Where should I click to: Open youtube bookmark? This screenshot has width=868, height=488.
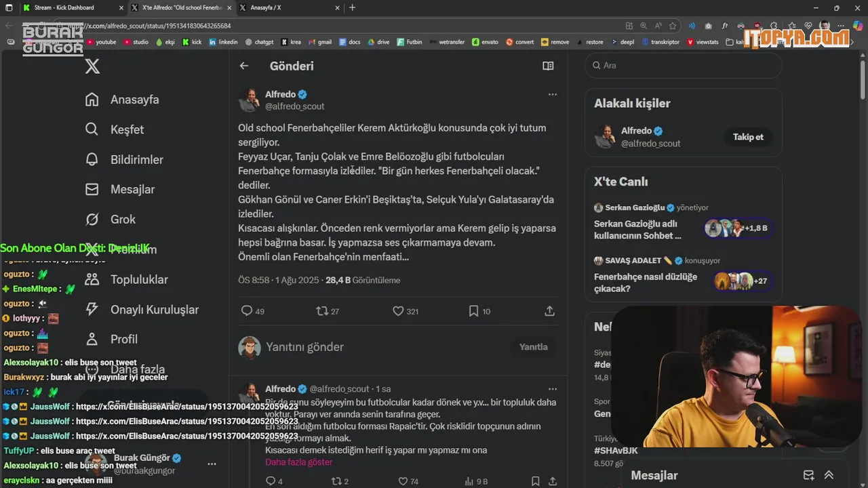pyautogui.click(x=101, y=42)
